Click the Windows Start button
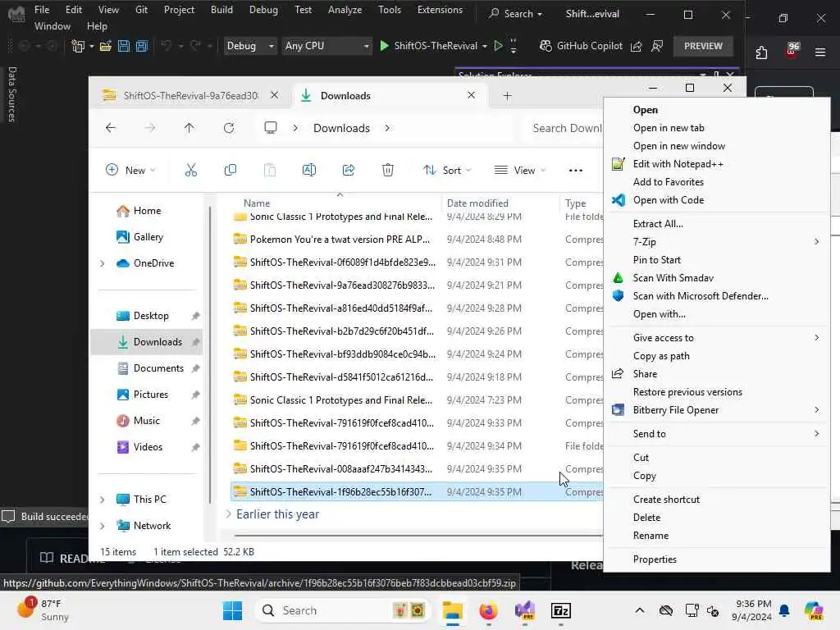The width and height of the screenshot is (840, 630). tap(232, 610)
